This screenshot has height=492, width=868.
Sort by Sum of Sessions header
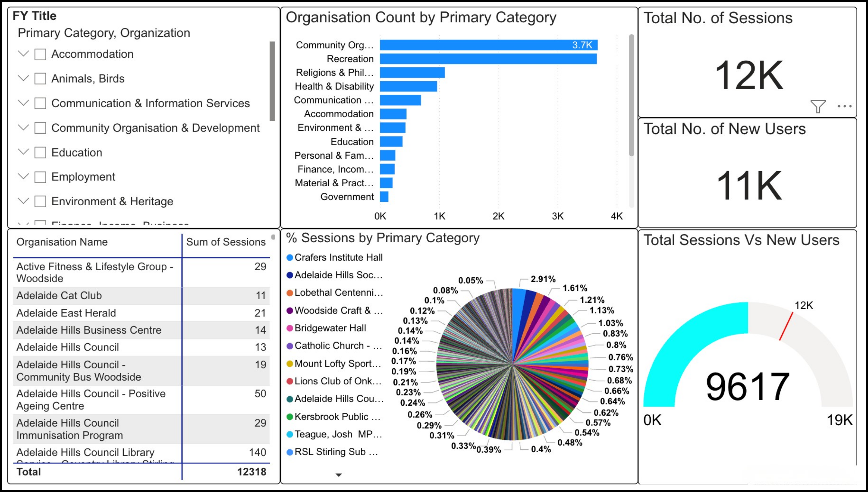tap(226, 242)
